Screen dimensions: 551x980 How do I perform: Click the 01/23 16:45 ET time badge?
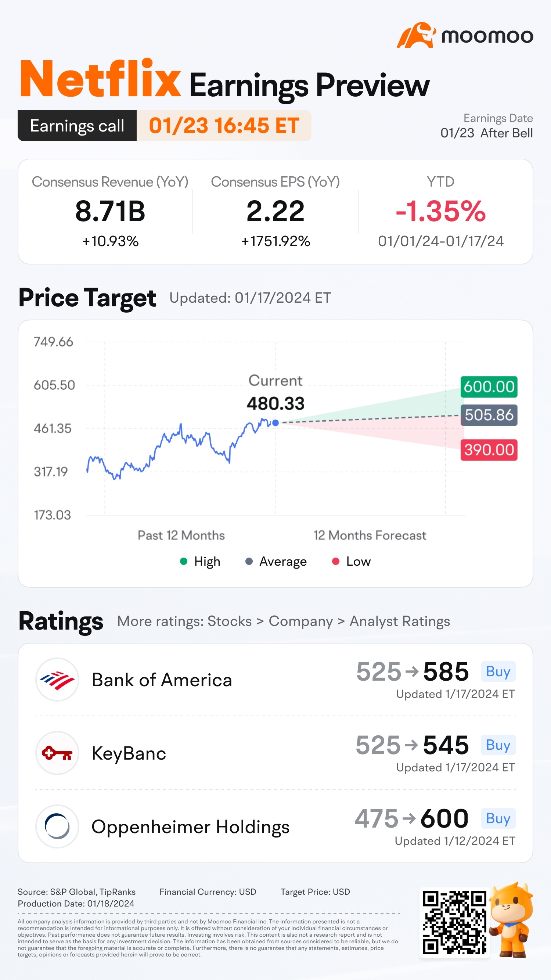(x=224, y=126)
